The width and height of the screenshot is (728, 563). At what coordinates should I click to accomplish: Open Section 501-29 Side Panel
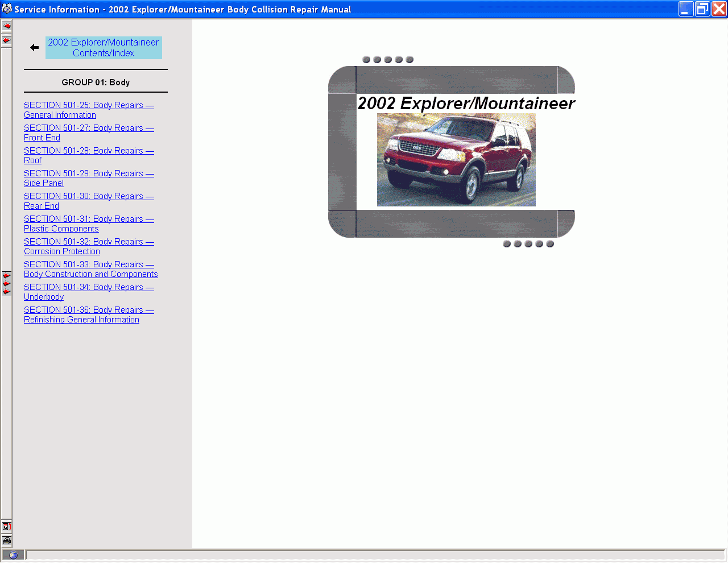click(x=89, y=179)
